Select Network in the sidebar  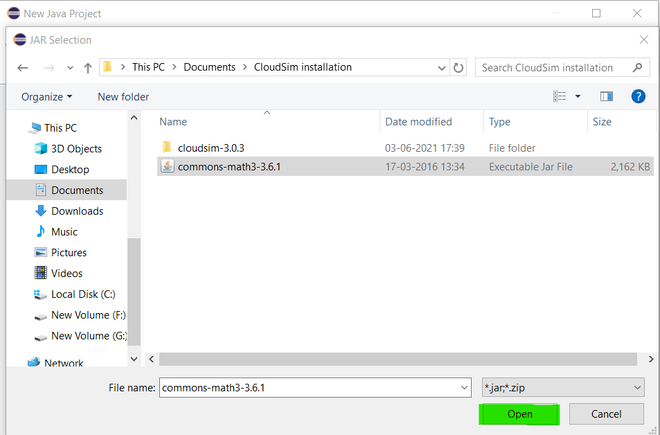[x=55, y=362]
